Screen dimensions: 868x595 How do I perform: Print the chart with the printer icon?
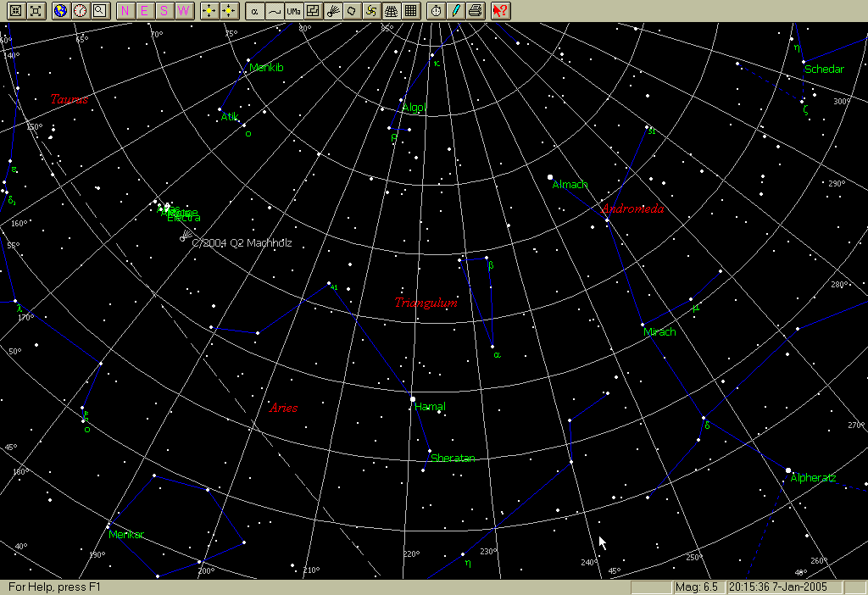[x=475, y=11]
